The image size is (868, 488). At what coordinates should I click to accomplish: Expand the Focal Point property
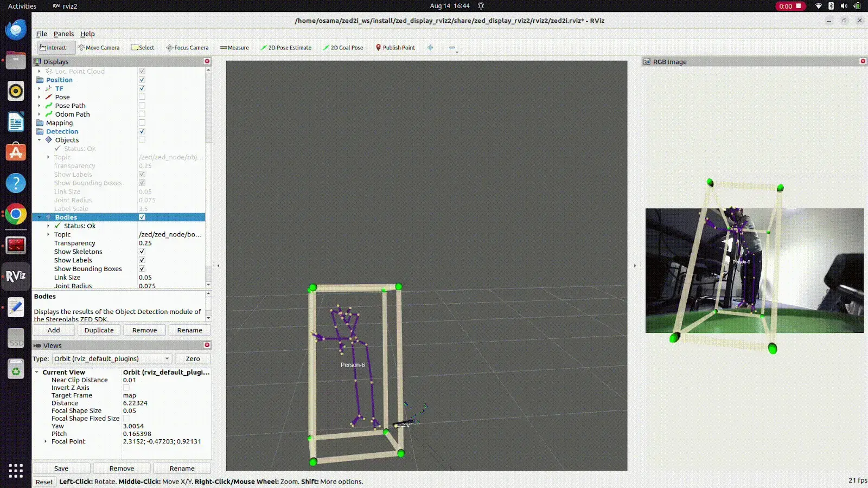pos(46,441)
